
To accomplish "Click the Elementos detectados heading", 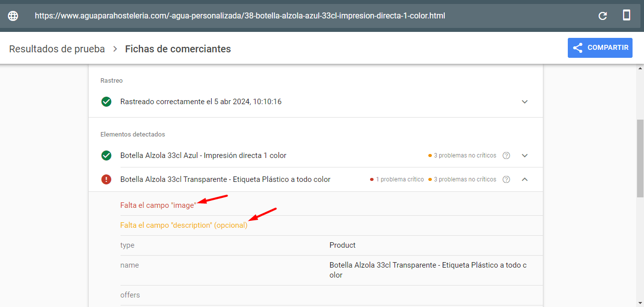I will click(132, 134).
